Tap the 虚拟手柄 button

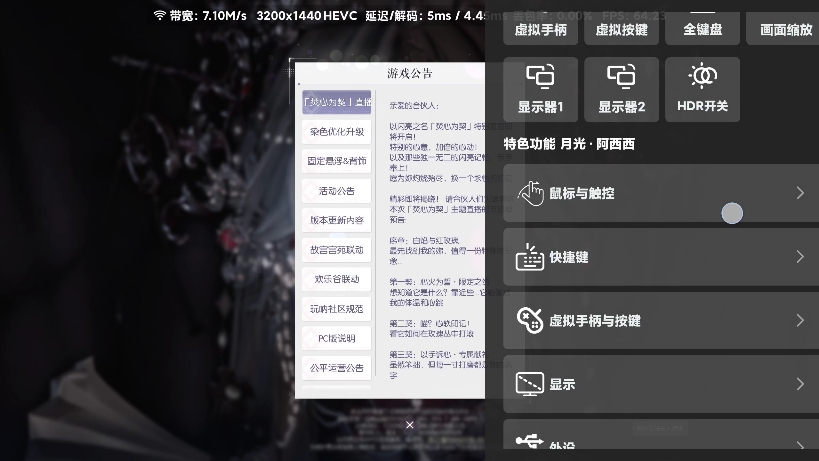pyautogui.click(x=541, y=30)
